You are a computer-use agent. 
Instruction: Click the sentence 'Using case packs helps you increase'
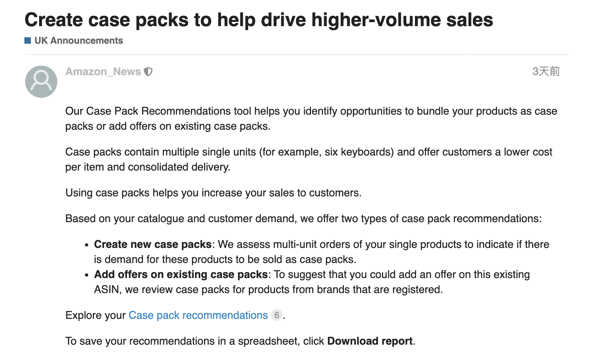[x=213, y=193]
